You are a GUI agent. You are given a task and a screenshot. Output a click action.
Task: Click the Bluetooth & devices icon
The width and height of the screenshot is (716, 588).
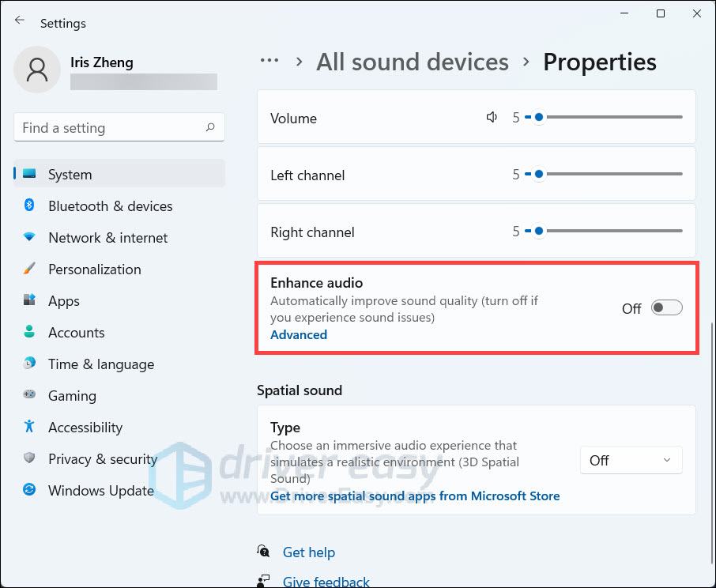pos(29,205)
